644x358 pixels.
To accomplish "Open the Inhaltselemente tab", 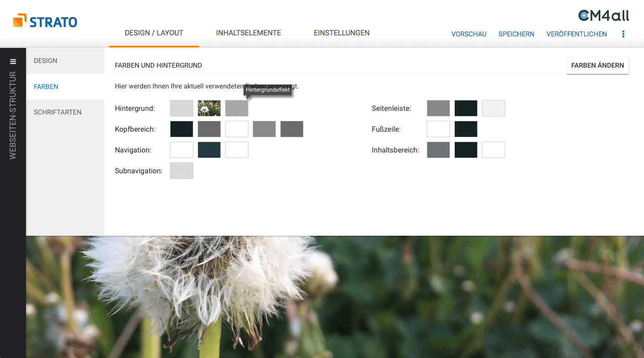I will pos(248,33).
